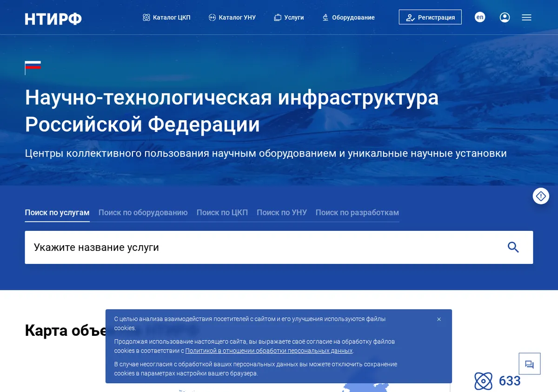
Task: Click the magnifying glass search icon
Action: (513, 247)
